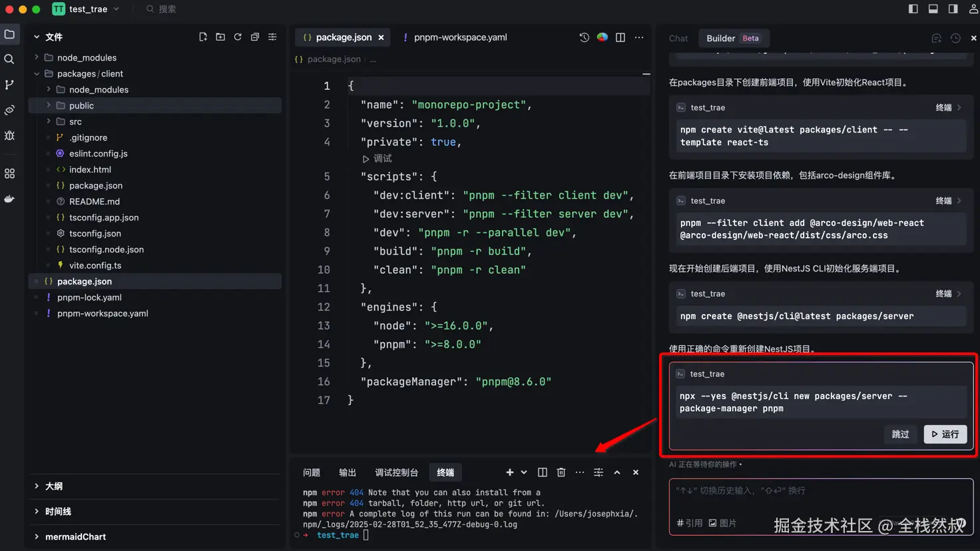
Task: Open the Run and Debug bug icon
Action: tap(9, 135)
